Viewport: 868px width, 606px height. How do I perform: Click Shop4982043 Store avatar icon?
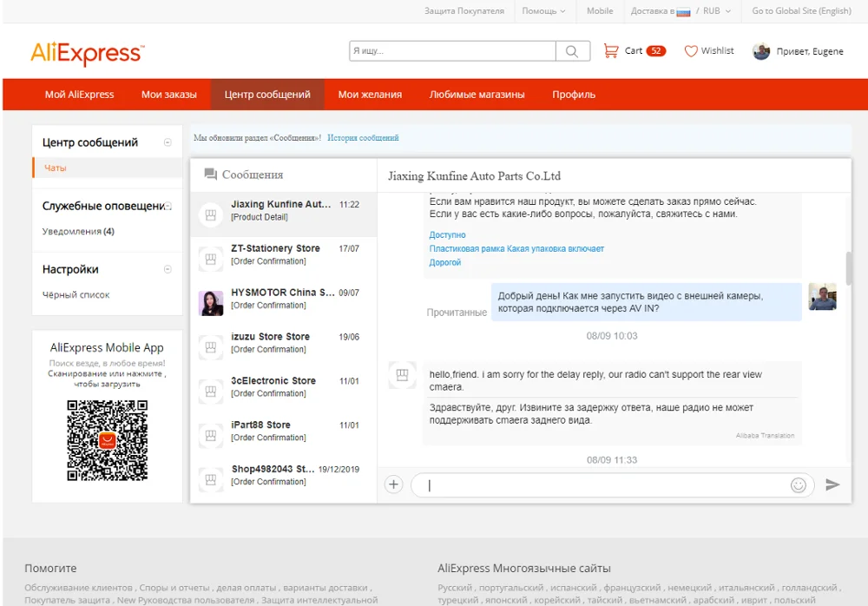[211, 480]
